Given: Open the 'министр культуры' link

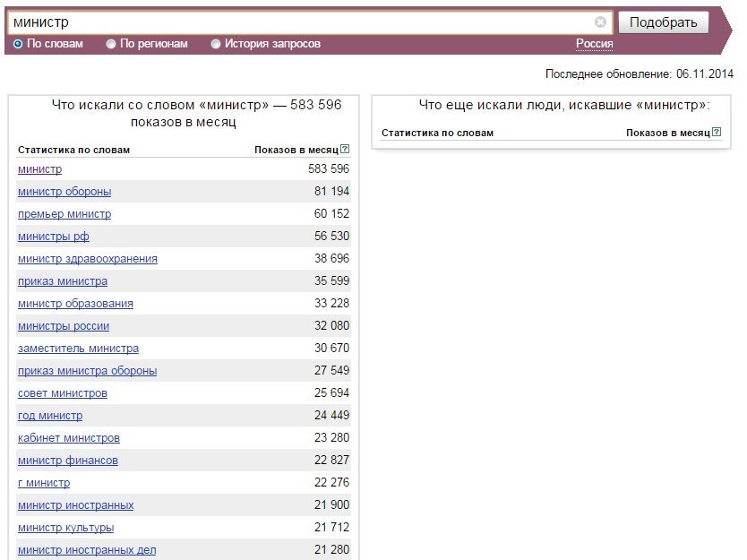Looking at the screenshot, I should pyautogui.click(x=66, y=528).
